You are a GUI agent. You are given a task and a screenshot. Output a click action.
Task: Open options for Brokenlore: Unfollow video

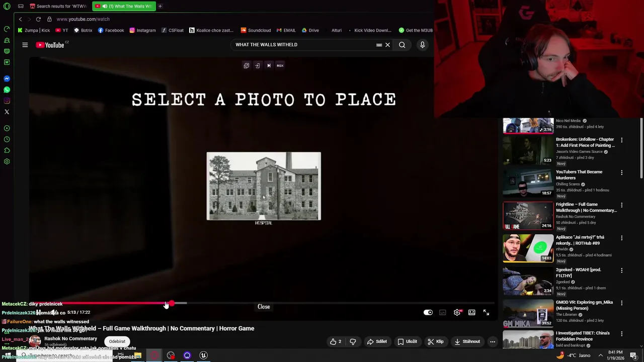(x=621, y=140)
